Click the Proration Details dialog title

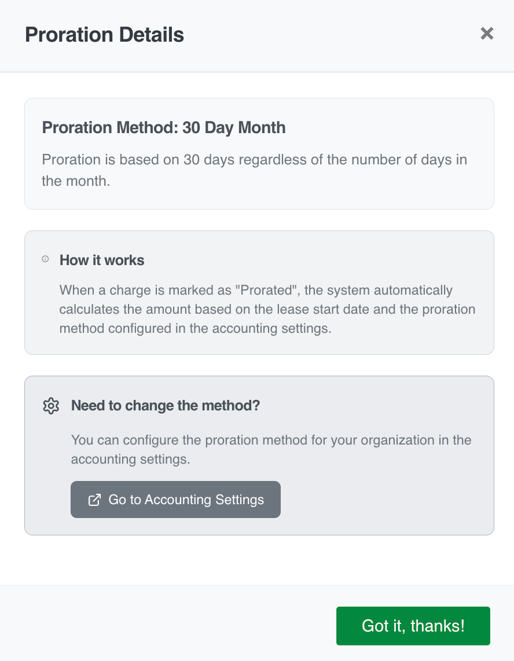(x=104, y=35)
